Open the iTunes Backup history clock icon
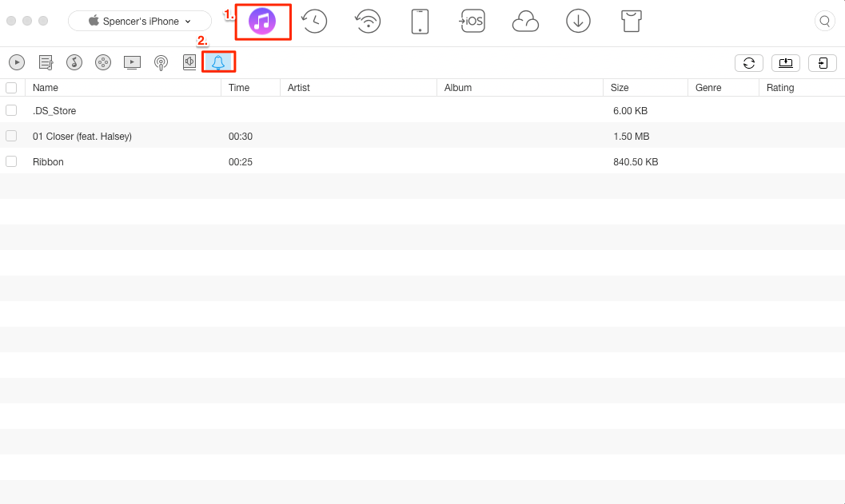 pos(314,22)
